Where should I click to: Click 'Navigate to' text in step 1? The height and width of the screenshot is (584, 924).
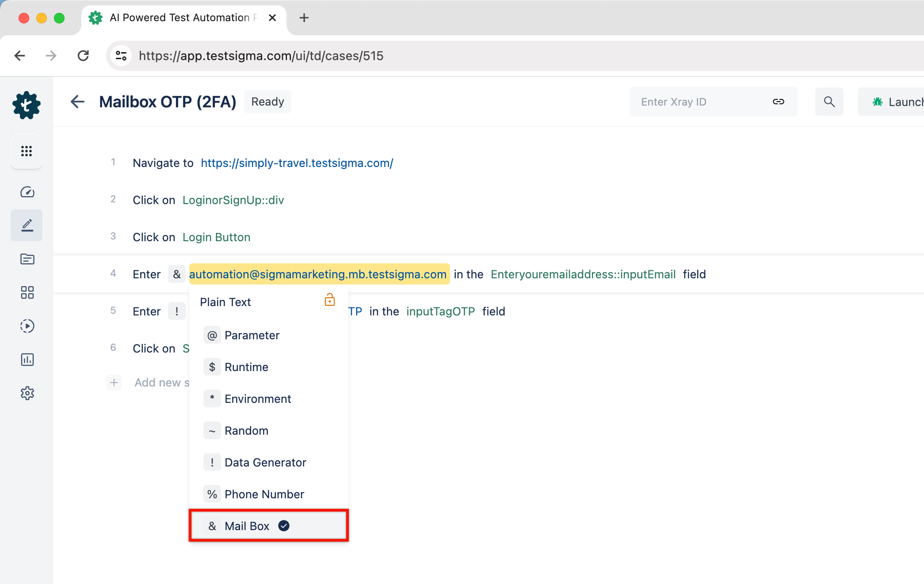pyautogui.click(x=163, y=163)
